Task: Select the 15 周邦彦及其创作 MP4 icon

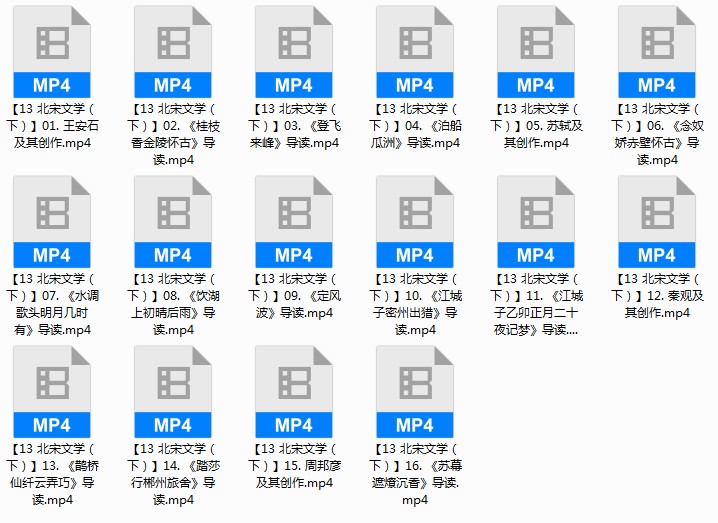Action: 294,392
